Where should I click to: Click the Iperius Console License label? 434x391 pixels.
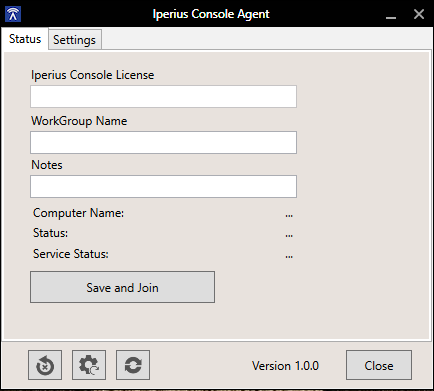pyautogui.click(x=93, y=75)
